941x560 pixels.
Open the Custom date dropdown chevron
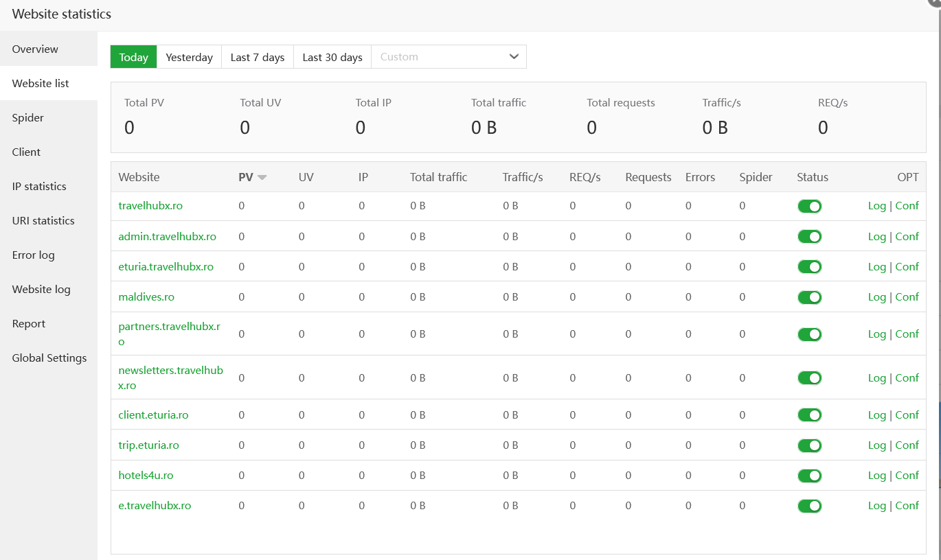tap(514, 57)
